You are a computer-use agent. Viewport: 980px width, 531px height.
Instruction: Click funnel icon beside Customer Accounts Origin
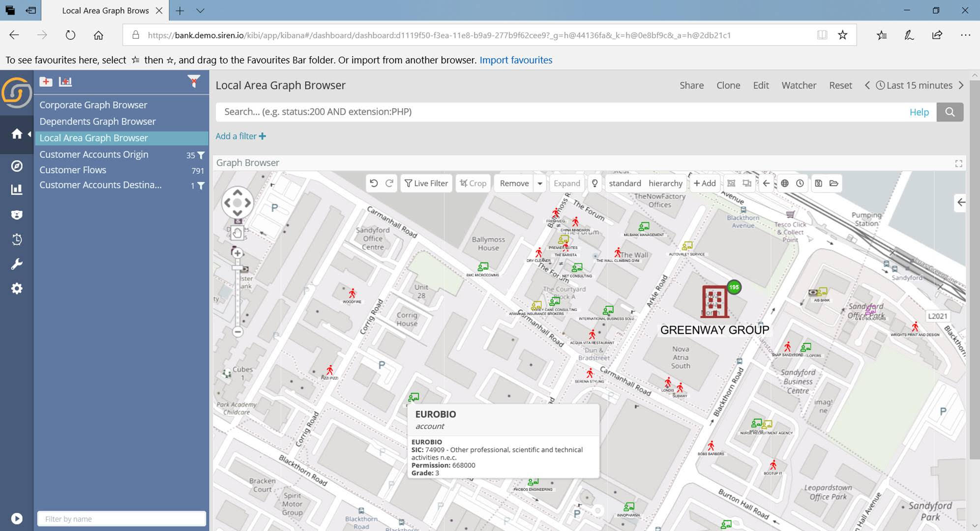point(201,155)
